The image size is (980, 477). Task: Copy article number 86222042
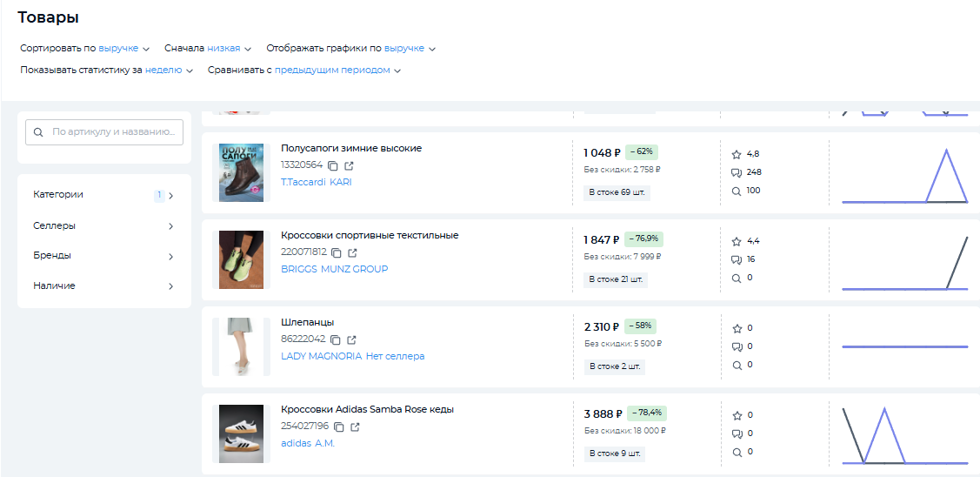point(336,339)
